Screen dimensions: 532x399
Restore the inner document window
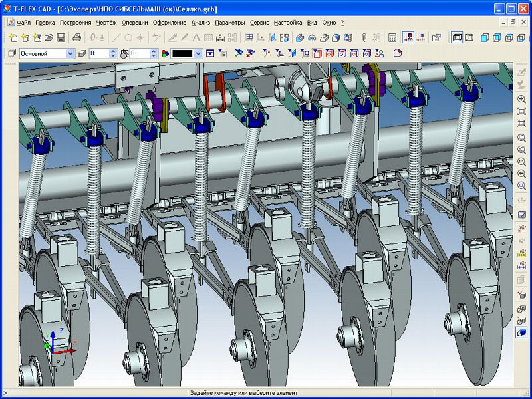point(513,22)
